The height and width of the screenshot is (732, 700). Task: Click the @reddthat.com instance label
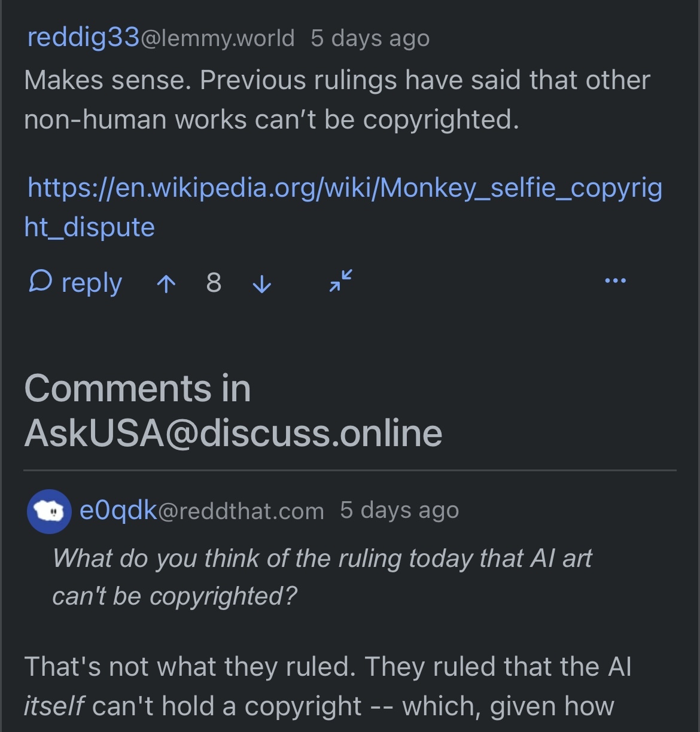[241, 511]
